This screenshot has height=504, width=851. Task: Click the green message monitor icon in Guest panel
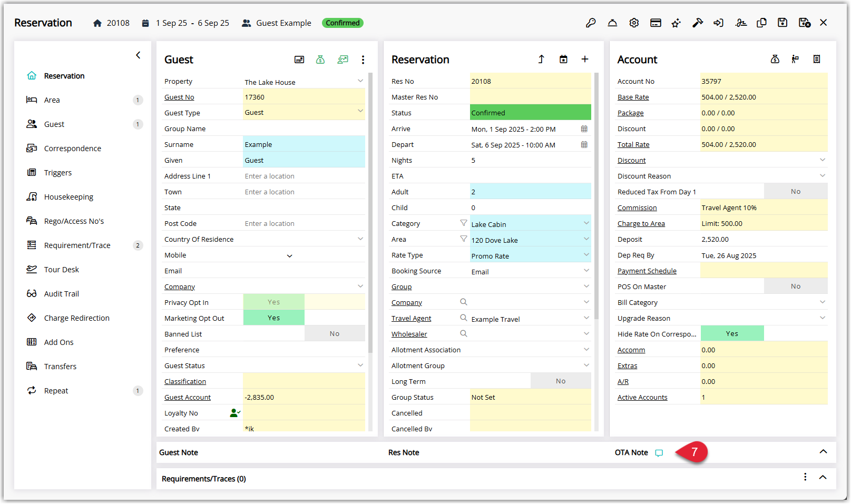coord(343,60)
